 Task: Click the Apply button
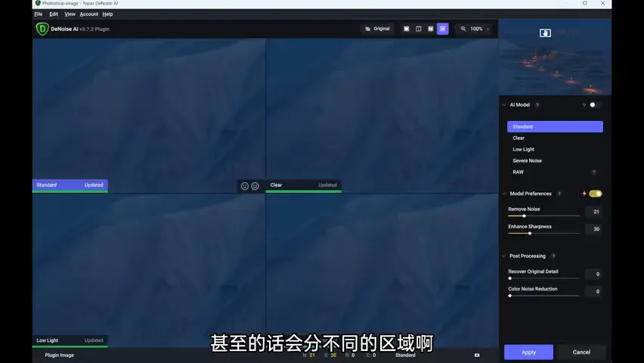coord(528,352)
